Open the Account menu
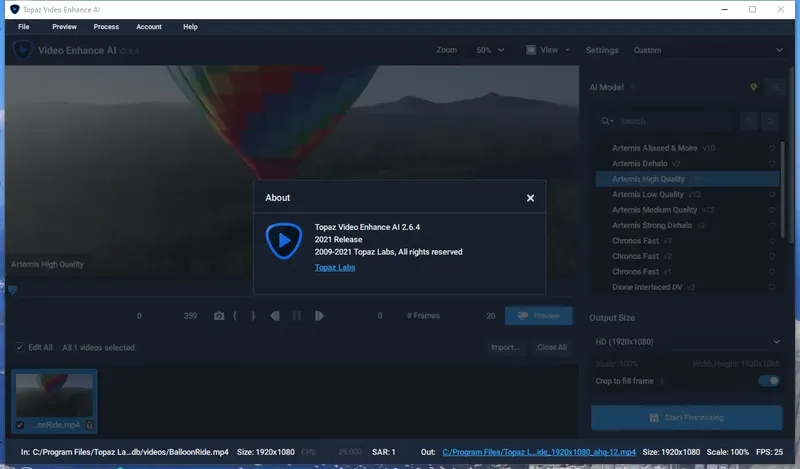Image resolution: width=800 pixels, height=469 pixels. (148, 27)
